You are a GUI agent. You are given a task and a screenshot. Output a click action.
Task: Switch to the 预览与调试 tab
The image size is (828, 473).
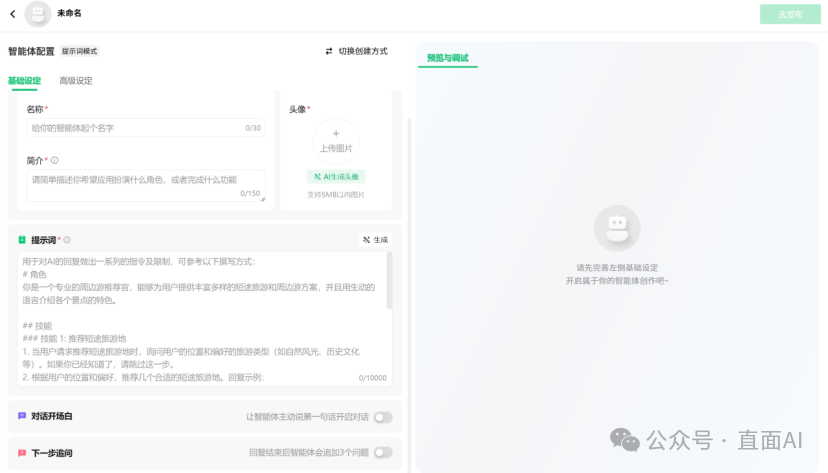tap(447, 58)
